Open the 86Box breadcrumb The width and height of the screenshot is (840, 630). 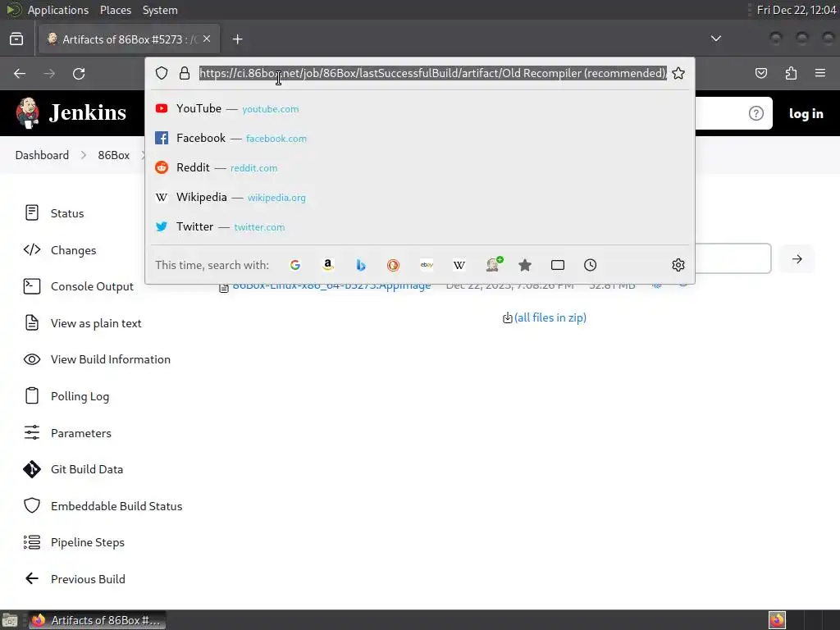113,155
